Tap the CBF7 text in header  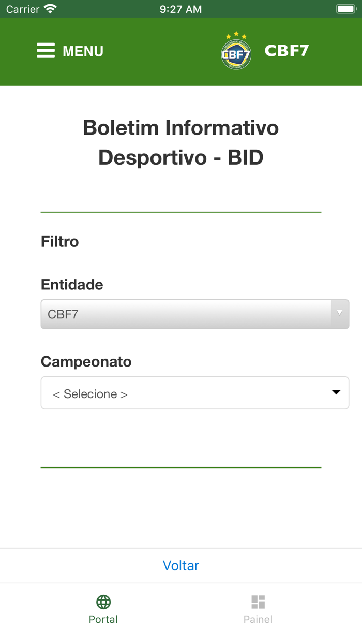click(286, 51)
